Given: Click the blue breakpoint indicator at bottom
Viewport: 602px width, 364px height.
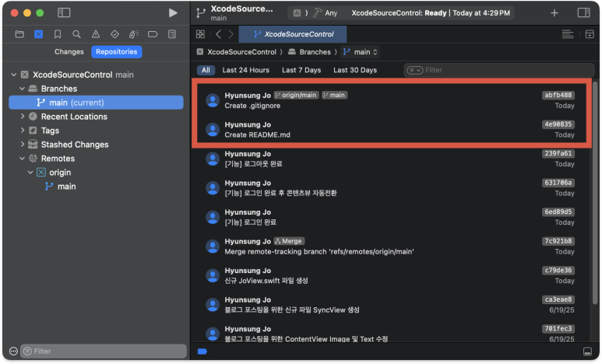Looking at the screenshot, I should click(x=202, y=352).
